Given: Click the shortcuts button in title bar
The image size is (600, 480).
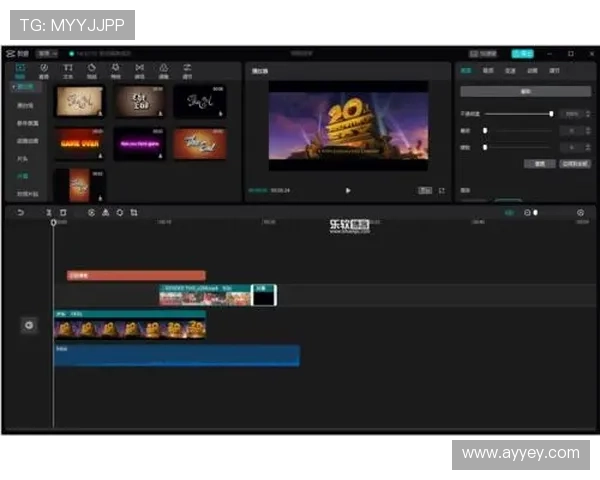Looking at the screenshot, I should pyautogui.click(x=483, y=54).
